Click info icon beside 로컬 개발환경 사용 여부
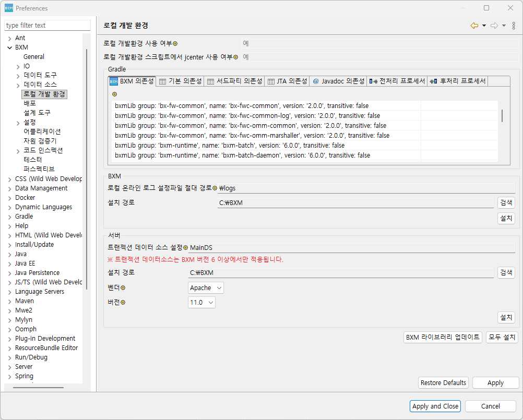Image resolution: width=523 pixels, height=420 pixels. pyautogui.click(x=175, y=44)
